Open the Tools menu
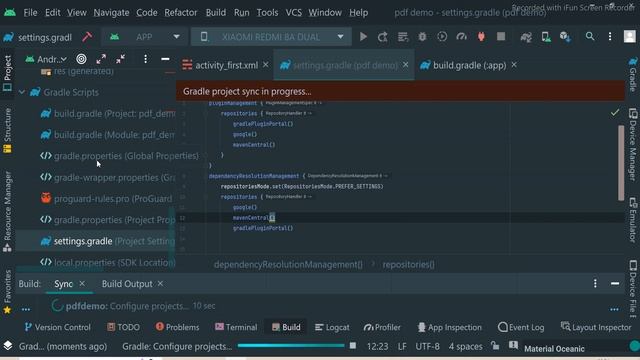 click(x=267, y=13)
